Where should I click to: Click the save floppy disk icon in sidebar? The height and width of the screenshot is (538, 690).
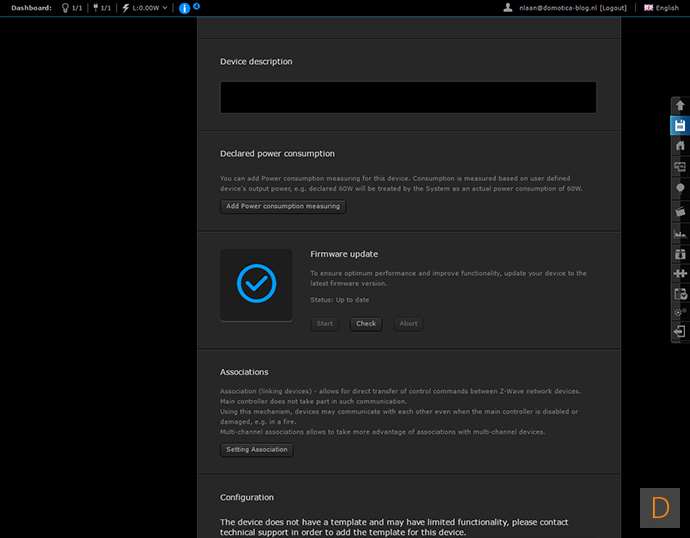(680, 126)
